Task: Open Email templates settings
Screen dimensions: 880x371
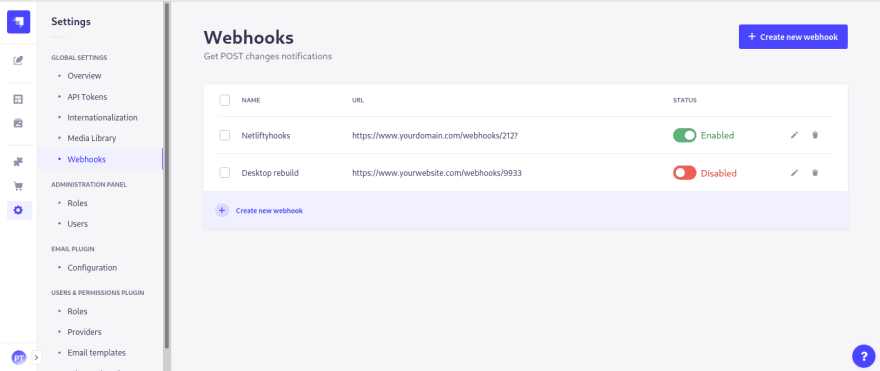Action: tap(97, 353)
